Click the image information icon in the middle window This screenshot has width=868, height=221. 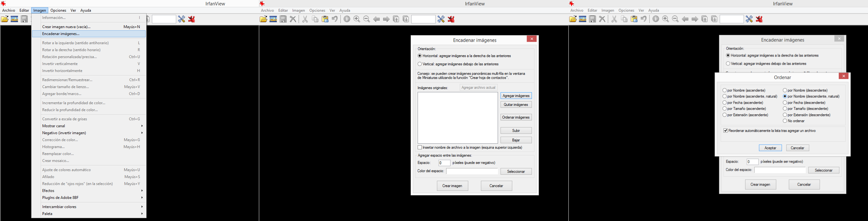(347, 19)
